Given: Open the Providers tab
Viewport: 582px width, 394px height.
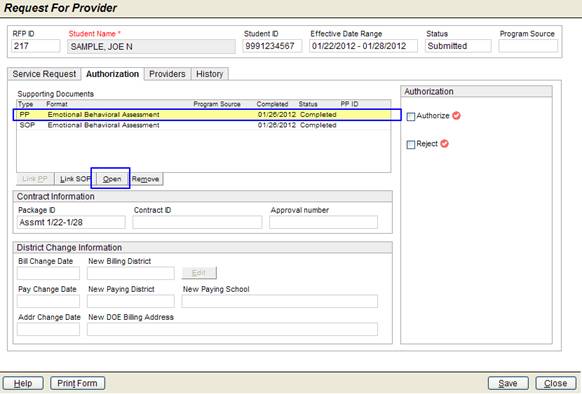Looking at the screenshot, I should click(167, 74).
